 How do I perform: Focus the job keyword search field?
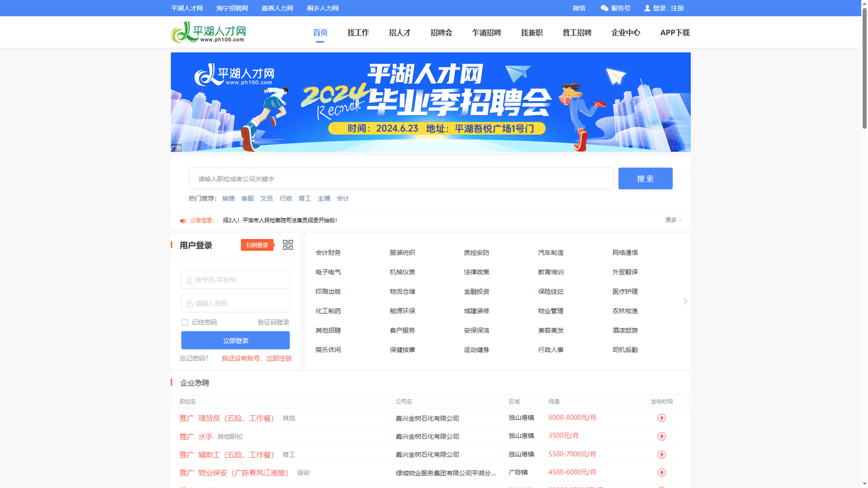[x=401, y=178]
